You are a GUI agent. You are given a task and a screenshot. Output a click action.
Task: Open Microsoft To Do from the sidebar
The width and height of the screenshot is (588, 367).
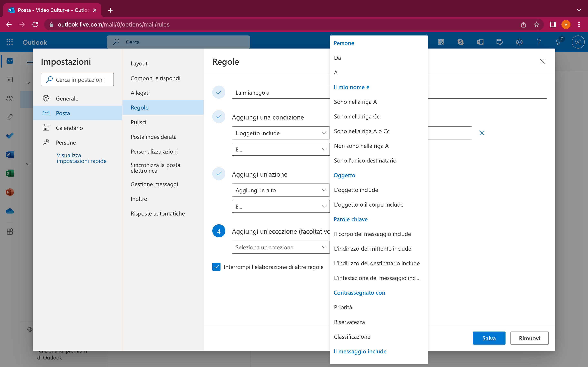click(x=10, y=136)
